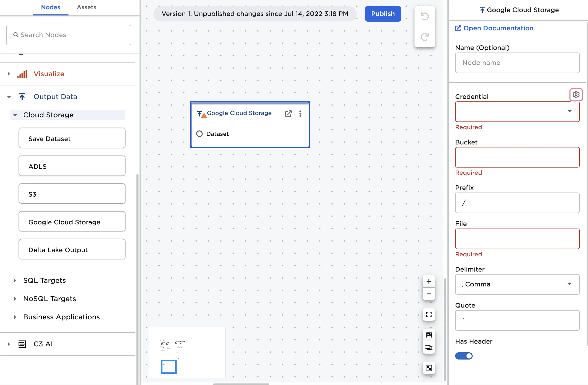Open the node's three-dot menu
The image size is (588, 385).
300,114
